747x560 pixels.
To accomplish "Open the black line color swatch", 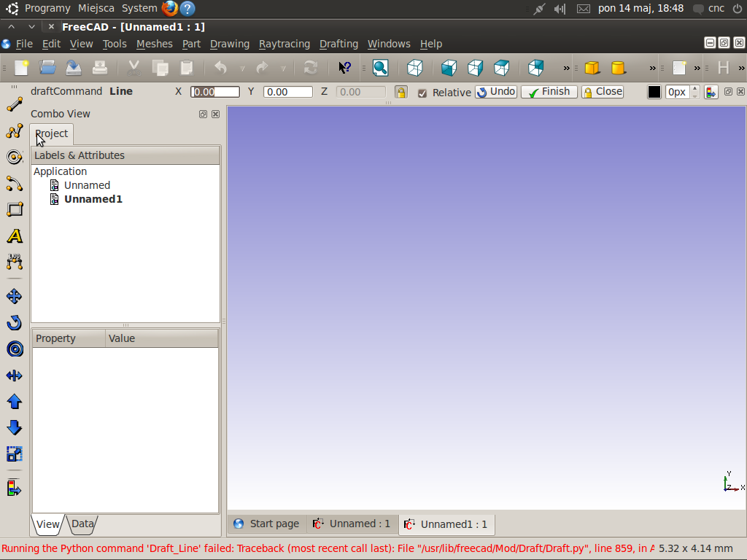I will pos(654,92).
